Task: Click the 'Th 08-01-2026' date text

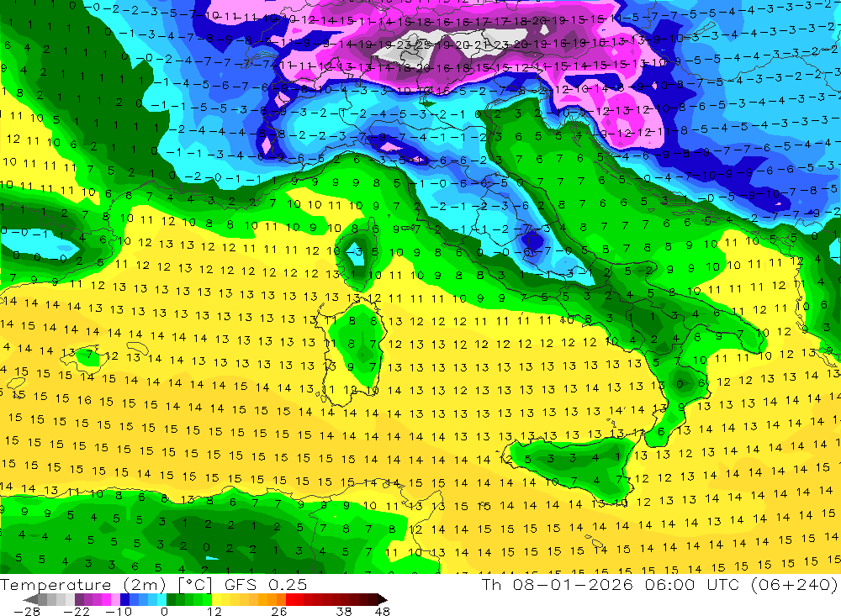Action: tap(558, 584)
